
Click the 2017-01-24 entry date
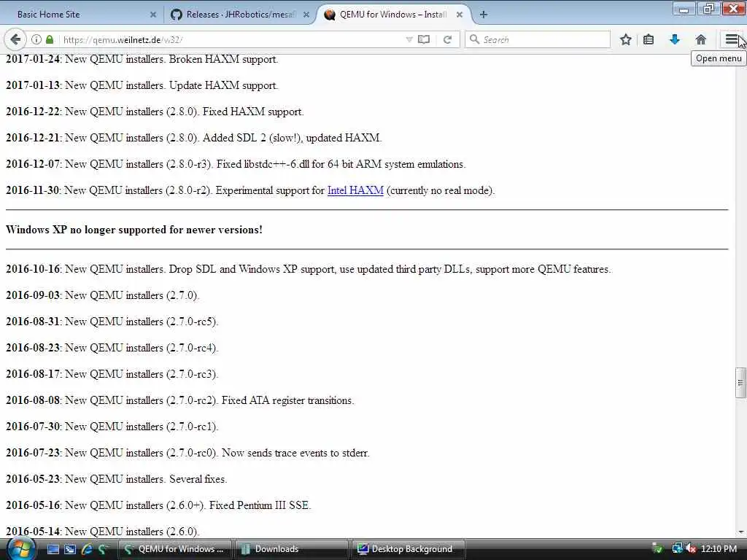(x=33, y=59)
